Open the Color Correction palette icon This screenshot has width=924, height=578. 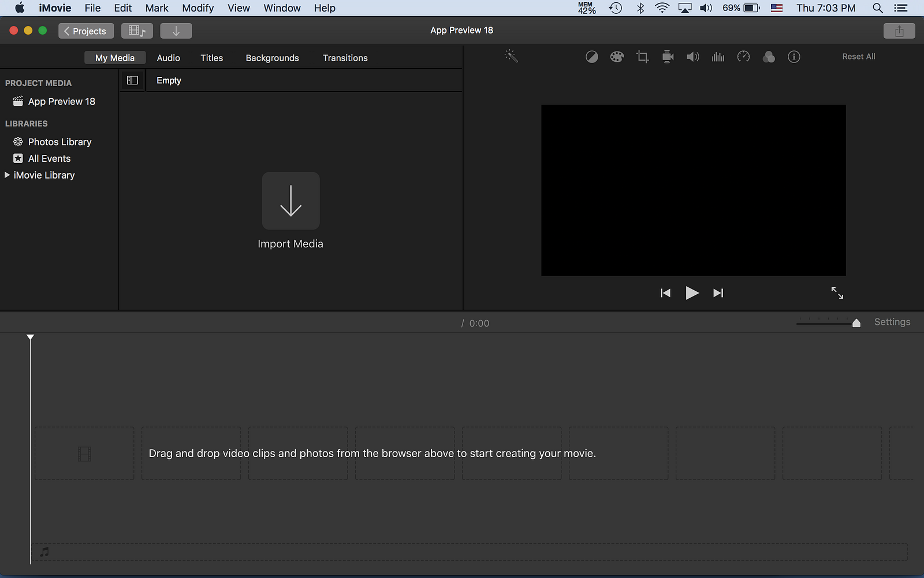click(x=617, y=57)
